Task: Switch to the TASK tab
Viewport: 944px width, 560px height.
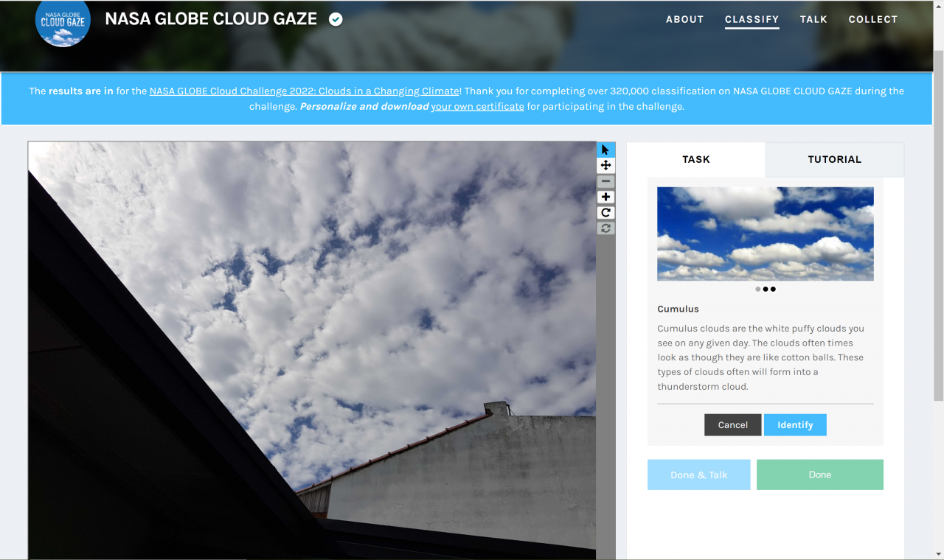Action: 696,159
